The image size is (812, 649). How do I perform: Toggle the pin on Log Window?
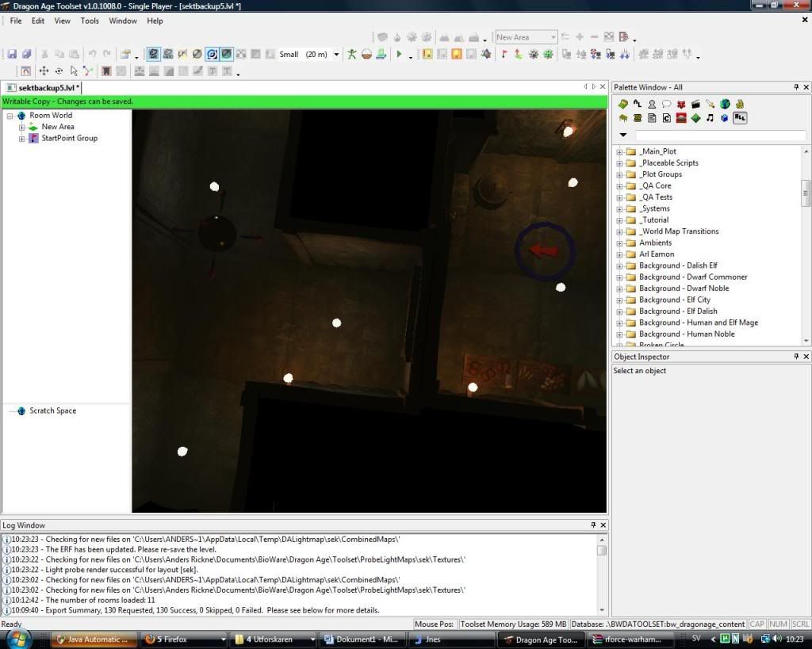coord(593,525)
